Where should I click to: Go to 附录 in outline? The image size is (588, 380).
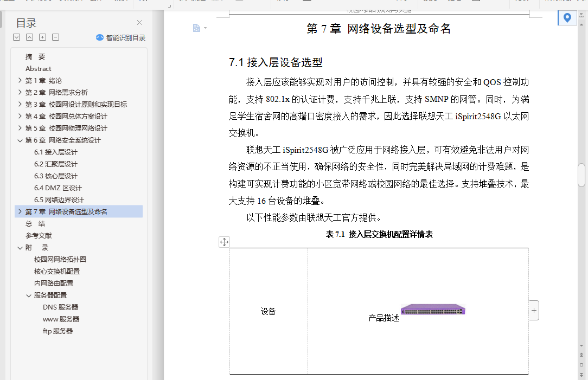click(x=37, y=248)
